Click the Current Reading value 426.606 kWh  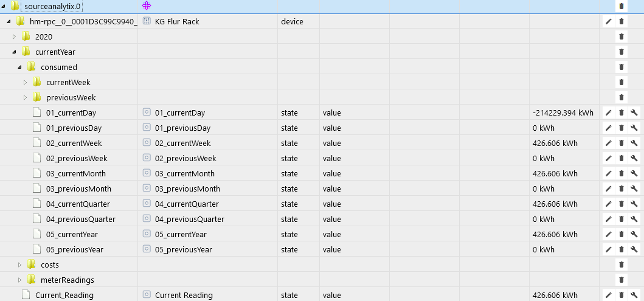click(555, 295)
